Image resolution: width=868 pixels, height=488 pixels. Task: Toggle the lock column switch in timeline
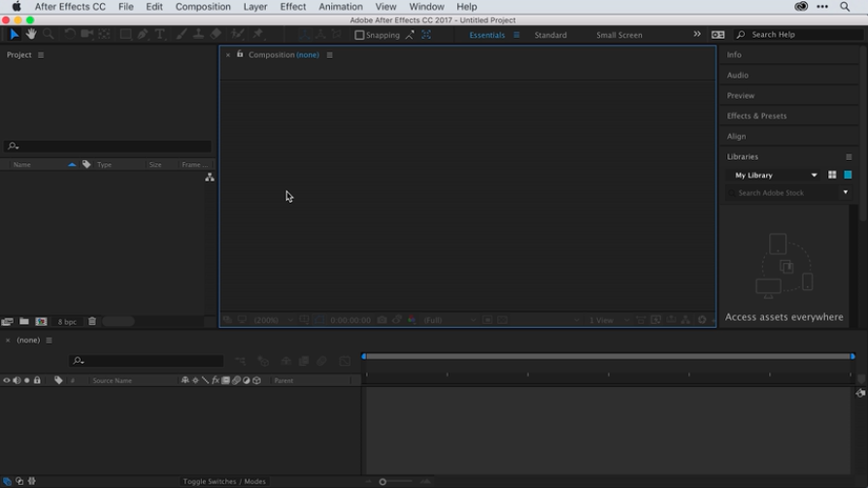(x=37, y=380)
